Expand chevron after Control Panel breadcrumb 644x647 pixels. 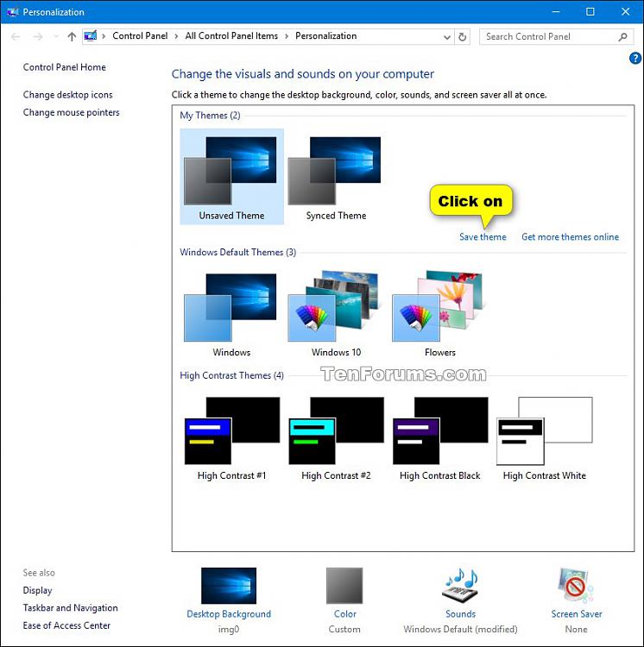pos(176,36)
